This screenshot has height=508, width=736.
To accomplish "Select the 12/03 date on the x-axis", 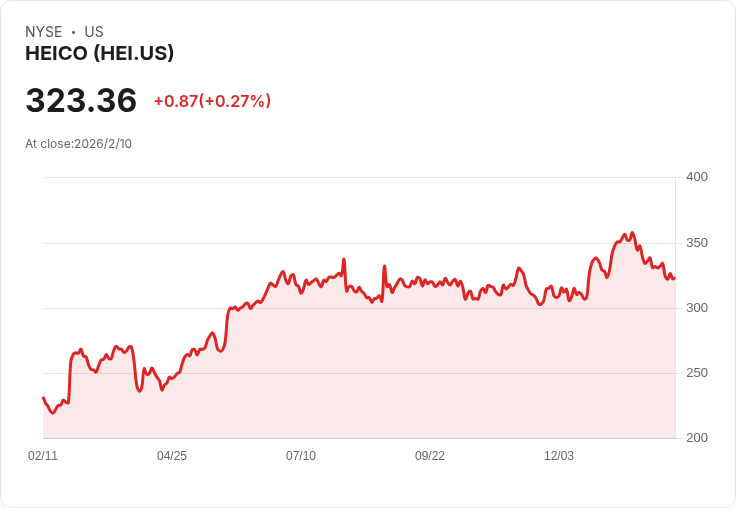I will pos(559,456).
